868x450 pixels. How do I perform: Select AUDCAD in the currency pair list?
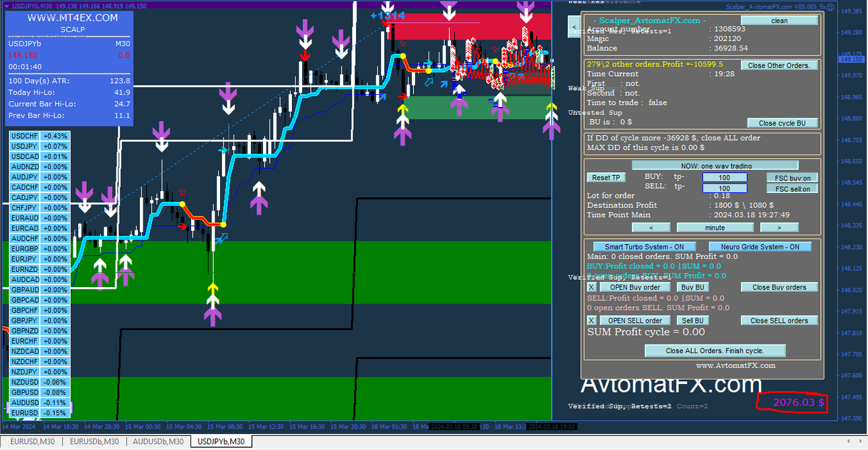[x=25, y=280]
